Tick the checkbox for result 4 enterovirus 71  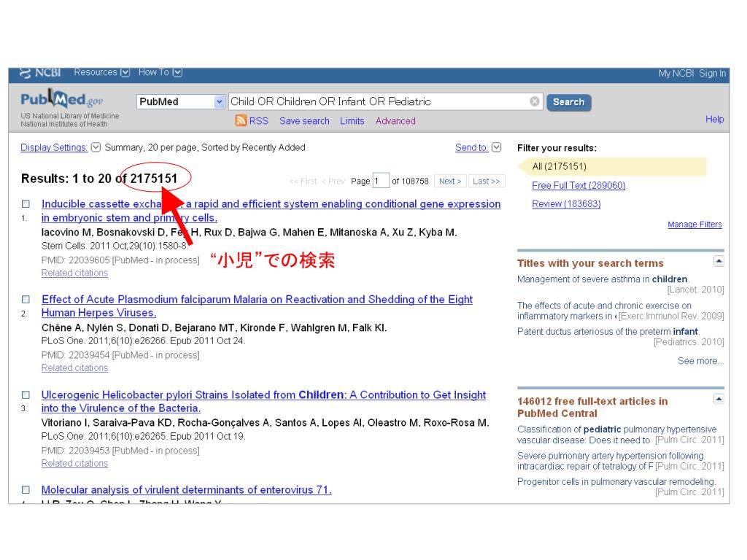click(x=26, y=489)
